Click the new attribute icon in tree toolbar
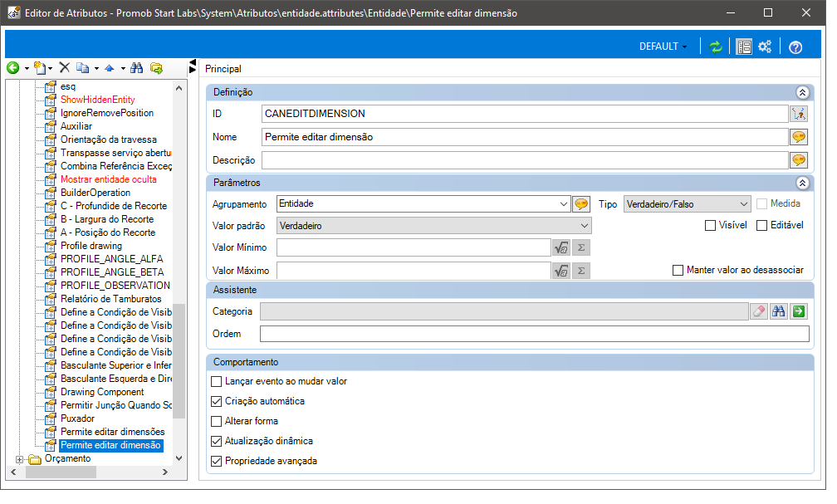This screenshot has height=504, width=837. 40,68
